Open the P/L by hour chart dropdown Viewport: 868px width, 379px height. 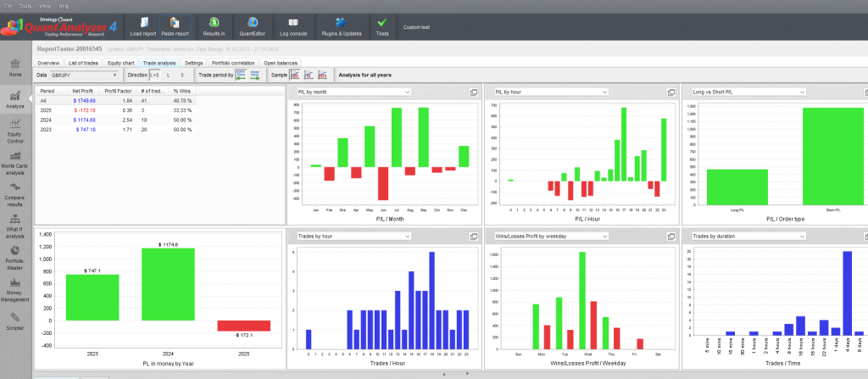pyautogui.click(x=549, y=92)
